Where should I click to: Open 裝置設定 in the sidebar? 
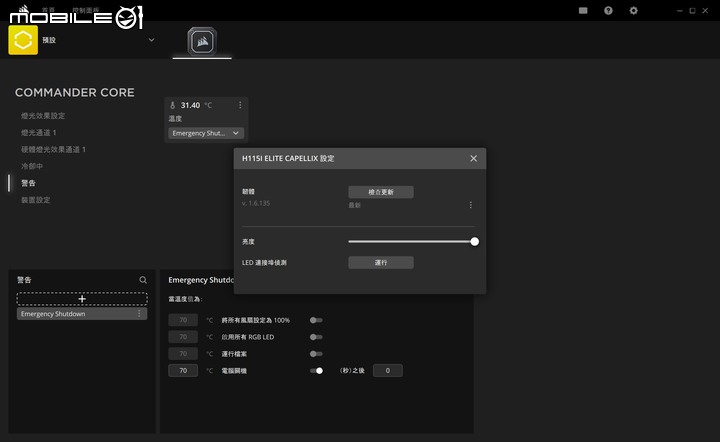35,200
